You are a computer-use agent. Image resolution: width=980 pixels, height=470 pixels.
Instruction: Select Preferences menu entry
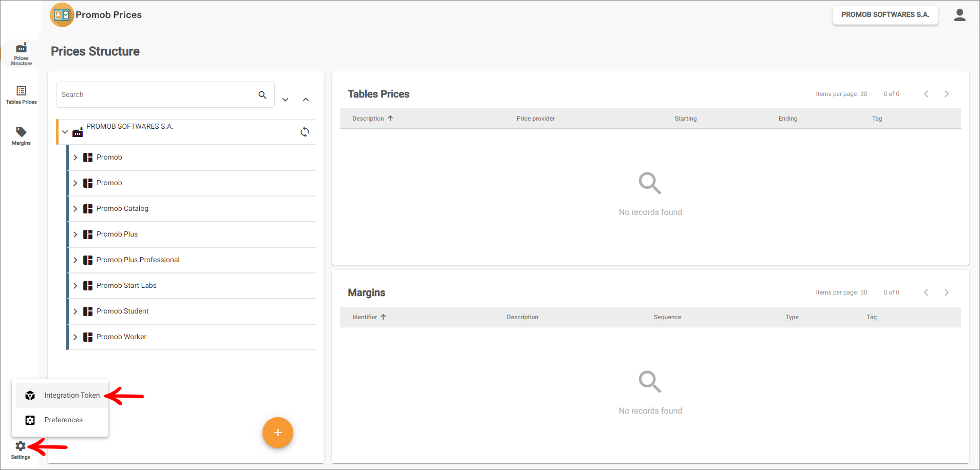click(x=62, y=420)
